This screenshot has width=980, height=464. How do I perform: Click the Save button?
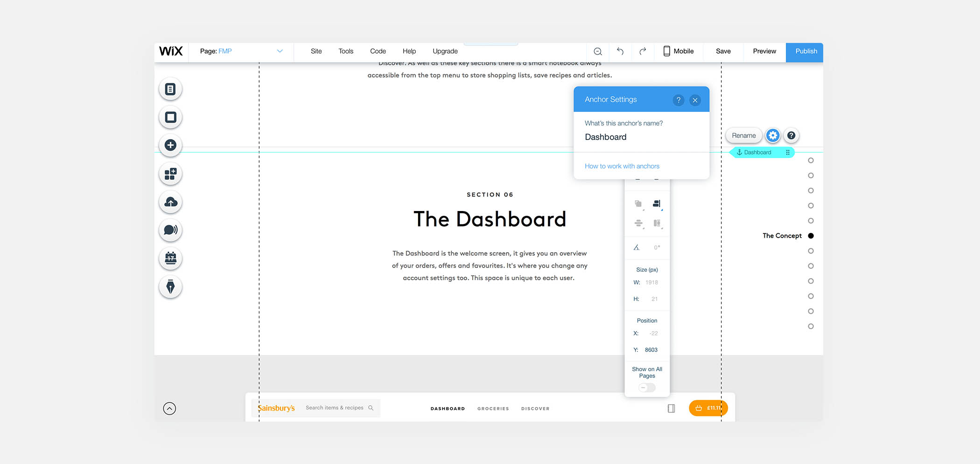723,51
